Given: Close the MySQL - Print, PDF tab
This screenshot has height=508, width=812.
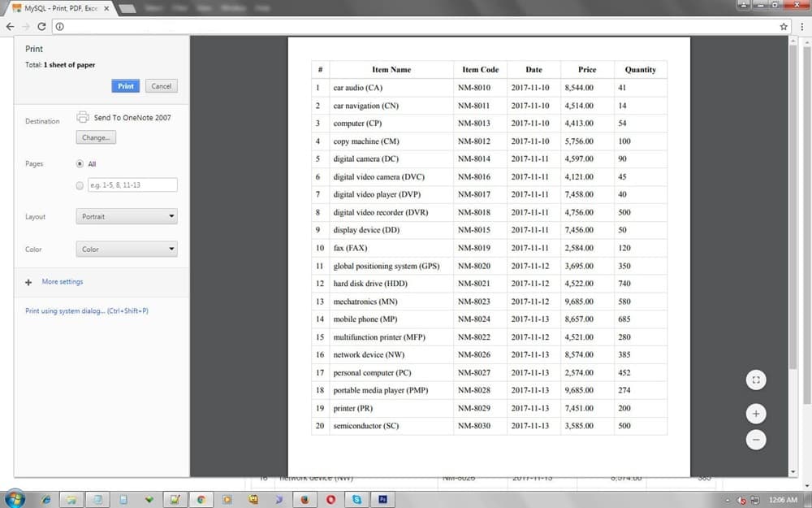Looking at the screenshot, I should (106, 8).
